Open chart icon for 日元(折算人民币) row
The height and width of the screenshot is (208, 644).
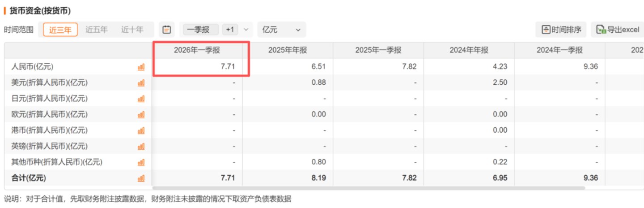click(x=141, y=99)
